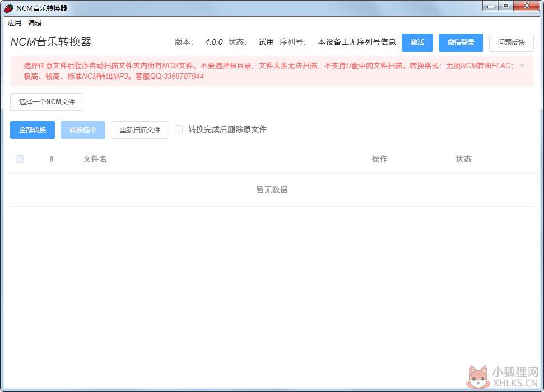
Task: Click the 暂无数据 placeholder text
Action: [272, 189]
